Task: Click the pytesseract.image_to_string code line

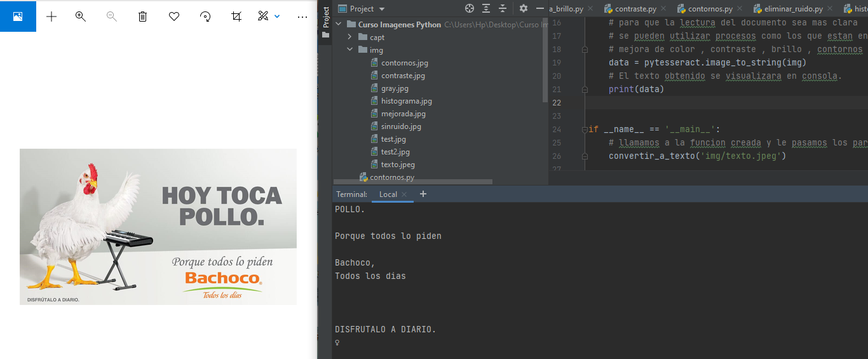Action: tap(707, 62)
